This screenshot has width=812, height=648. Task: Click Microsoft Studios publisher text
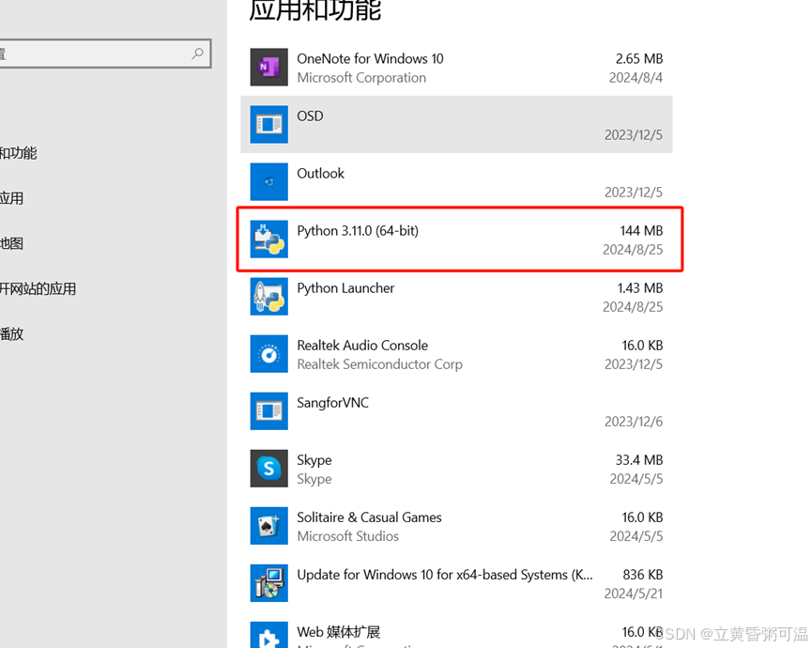[348, 536]
